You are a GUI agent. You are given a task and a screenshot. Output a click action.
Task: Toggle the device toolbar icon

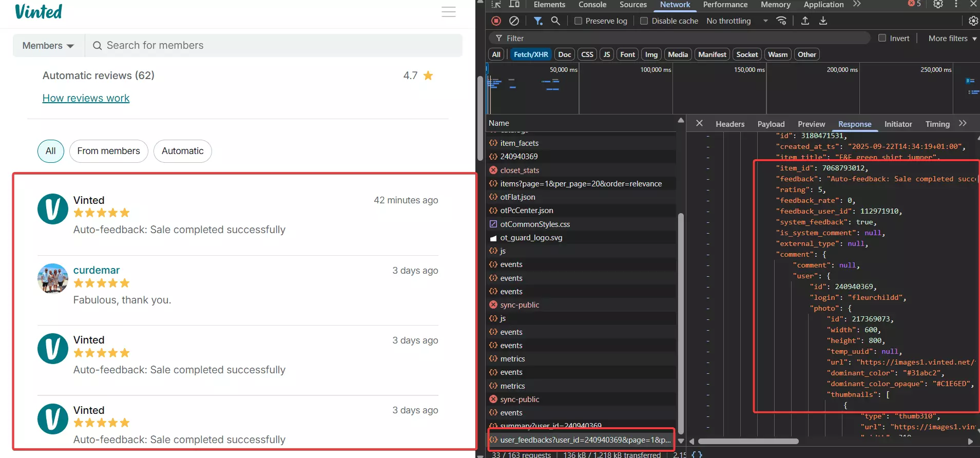(x=514, y=4)
